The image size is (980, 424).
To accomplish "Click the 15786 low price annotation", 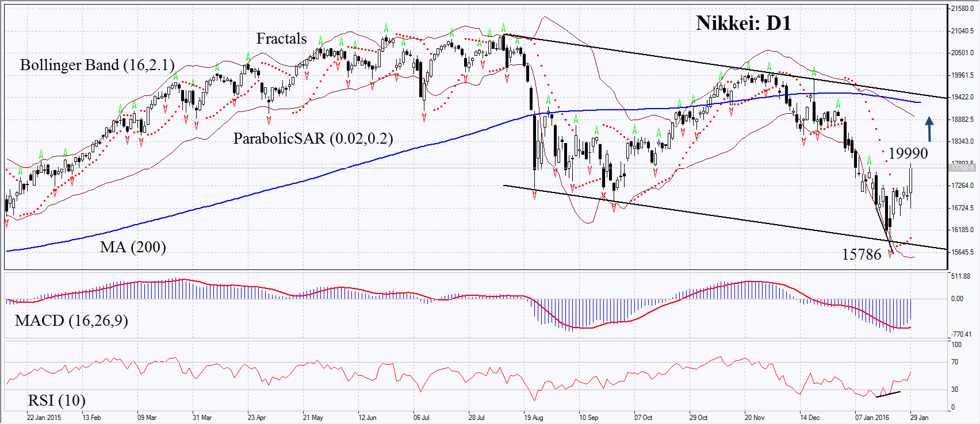I will pos(862,255).
